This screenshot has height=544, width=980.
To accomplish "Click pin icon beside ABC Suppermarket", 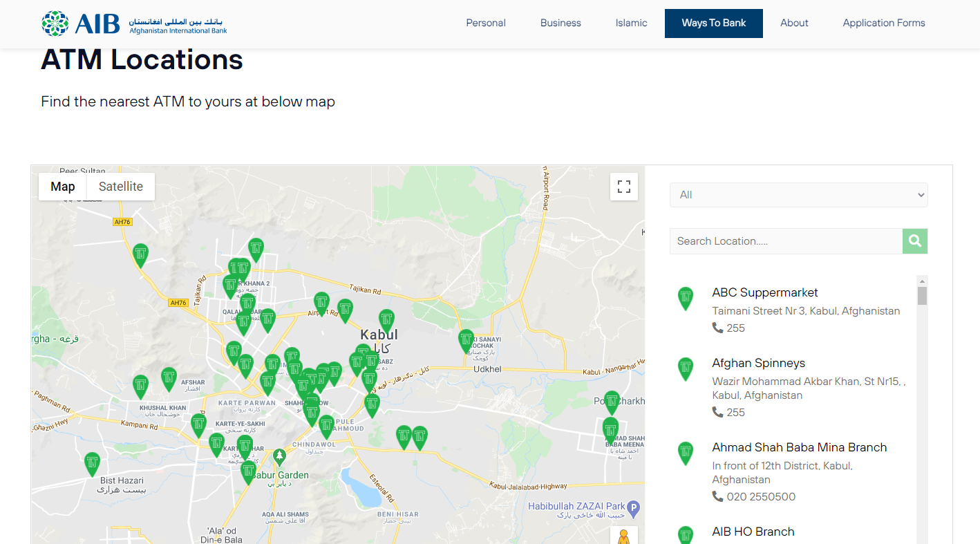I will pos(686,299).
